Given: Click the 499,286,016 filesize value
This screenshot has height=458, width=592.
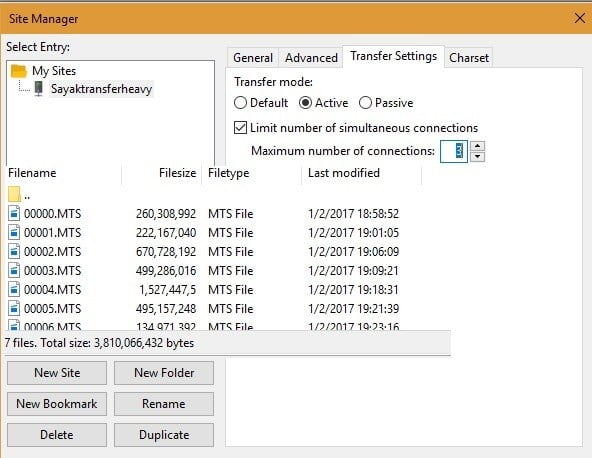Looking at the screenshot, I should pos(166,271).
